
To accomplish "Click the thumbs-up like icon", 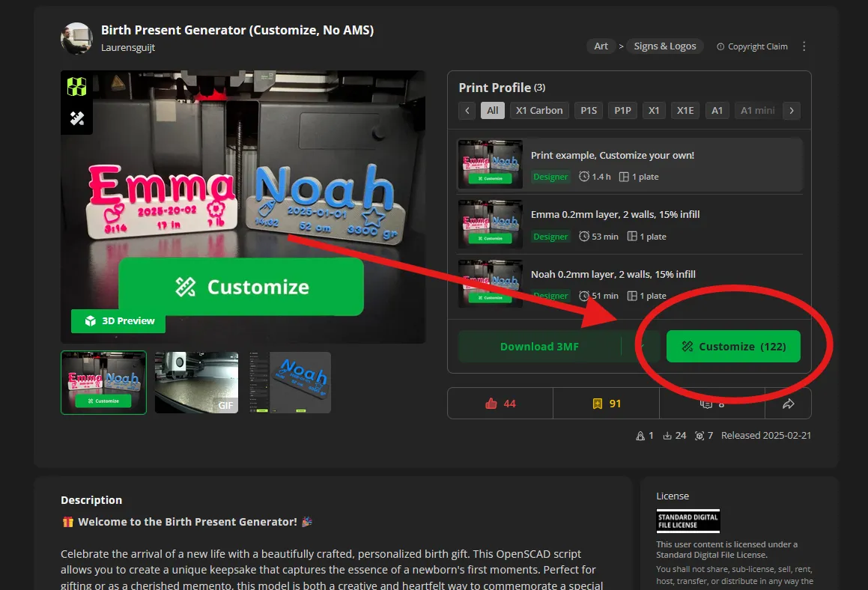I will (491, 404).
